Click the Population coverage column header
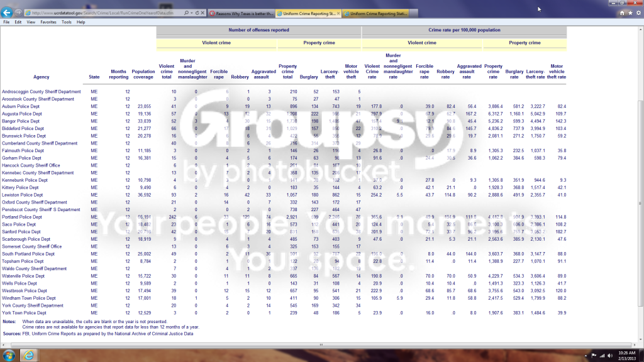This screenshot has height=362, width=644. coord(143,74)
